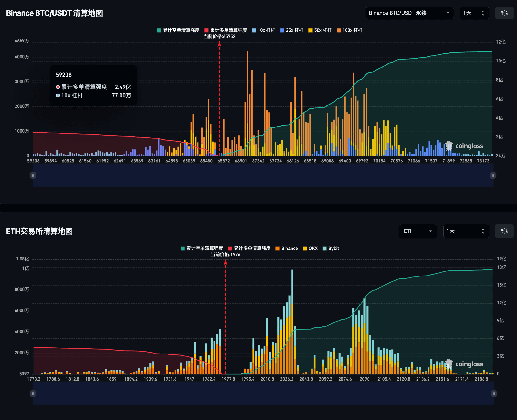Open the ETH chart 1天 period selector
517x420 pixels.
click(466, 231)
